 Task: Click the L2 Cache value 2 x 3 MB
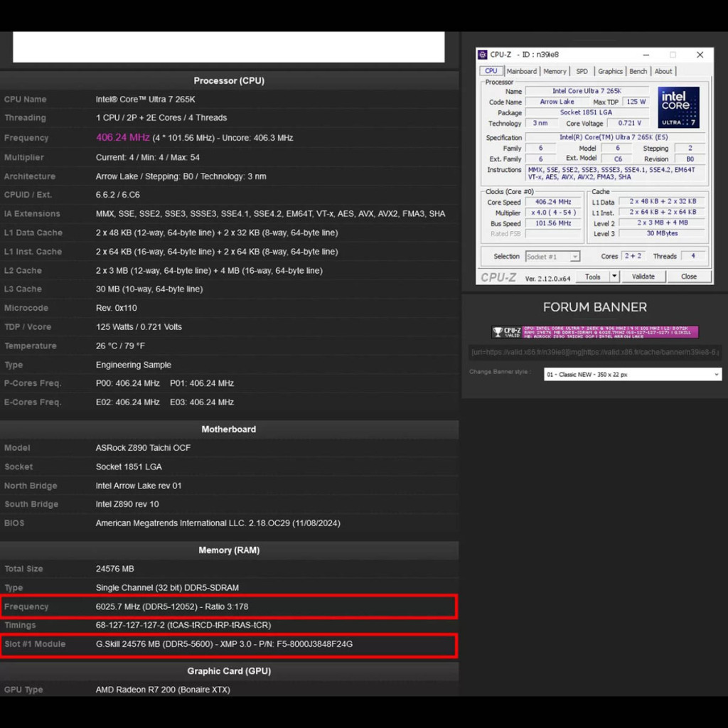[x=209, y=271]
